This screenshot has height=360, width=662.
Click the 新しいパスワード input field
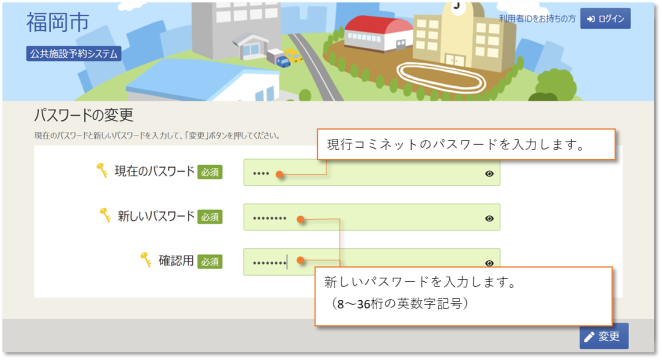click(x=372, y=217)
